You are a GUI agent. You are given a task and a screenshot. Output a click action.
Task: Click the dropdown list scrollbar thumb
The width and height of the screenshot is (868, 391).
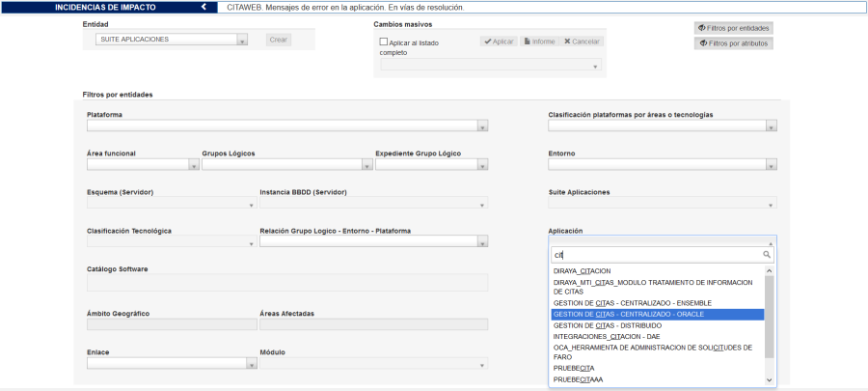[769, 317]
